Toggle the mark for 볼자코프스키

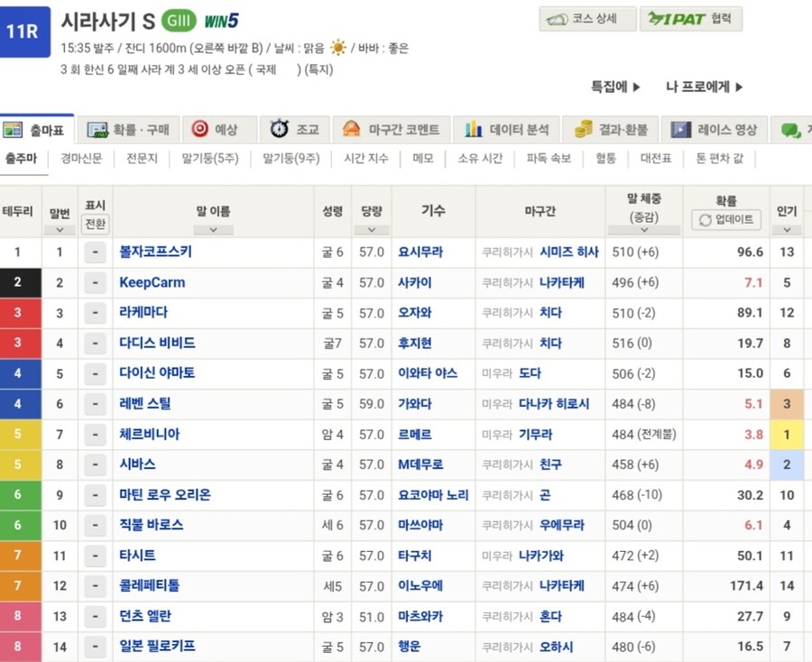click(x=95, y=253)
